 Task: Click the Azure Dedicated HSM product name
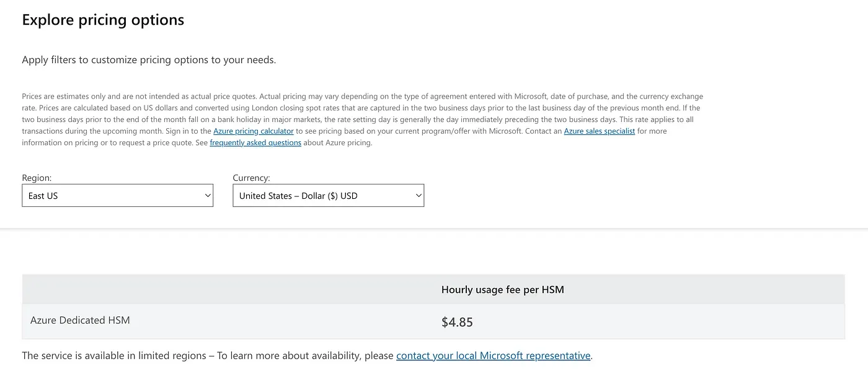(x=80, y=320)
